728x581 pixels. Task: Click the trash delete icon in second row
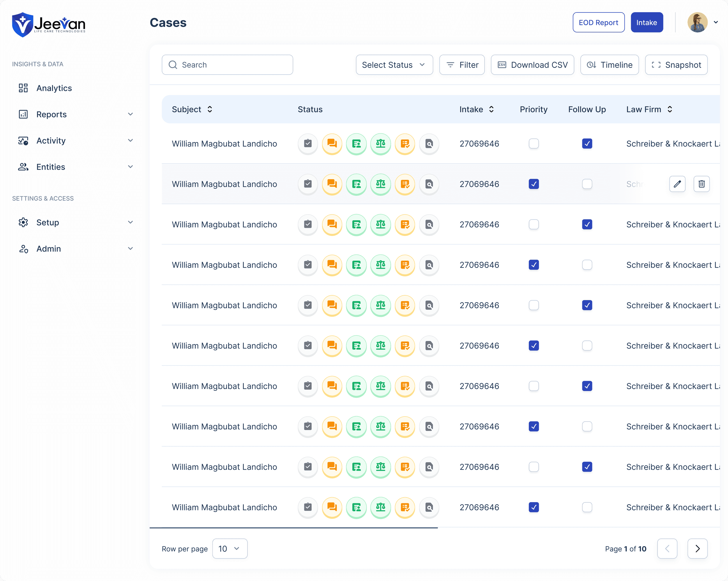pos(701,184)
